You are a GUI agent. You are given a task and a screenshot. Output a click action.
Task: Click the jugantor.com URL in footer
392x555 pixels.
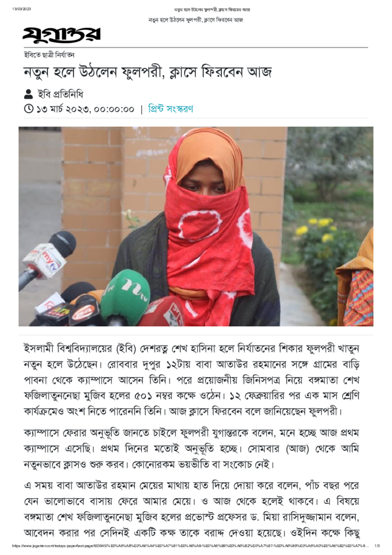[x=191, y=546]
